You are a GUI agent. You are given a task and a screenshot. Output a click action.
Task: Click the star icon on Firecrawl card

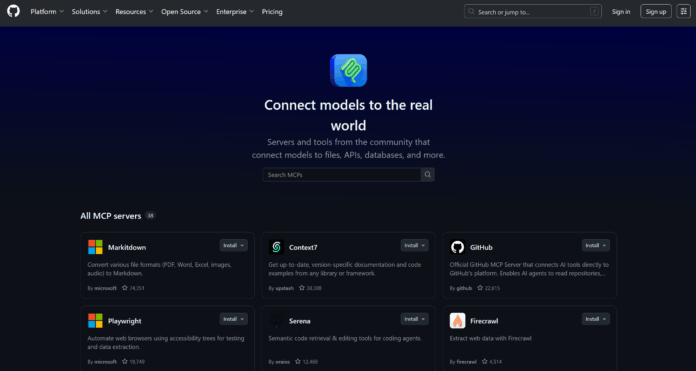(x=485, y=361)
